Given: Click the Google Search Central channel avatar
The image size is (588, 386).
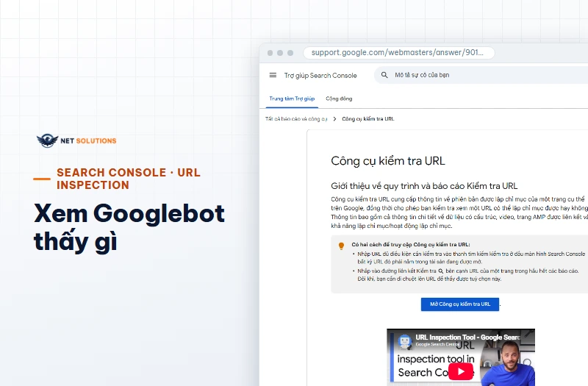Looking at the screenshot, I should (405, 341).
